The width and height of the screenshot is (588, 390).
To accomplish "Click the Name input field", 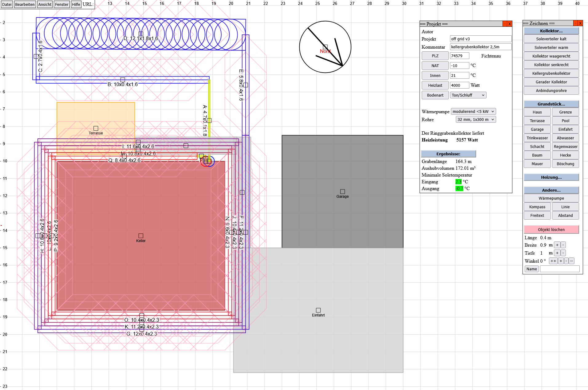I will [x=559, y=269].
